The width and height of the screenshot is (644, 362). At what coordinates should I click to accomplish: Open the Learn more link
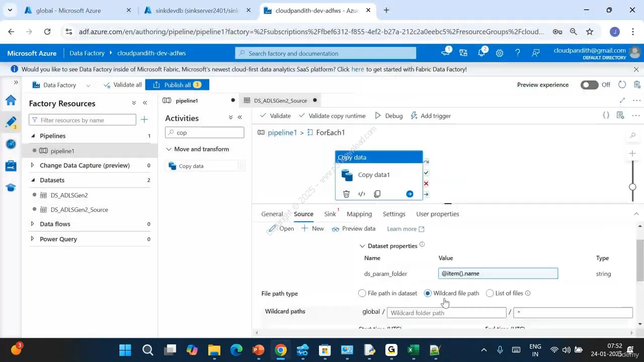coord(406,229)
